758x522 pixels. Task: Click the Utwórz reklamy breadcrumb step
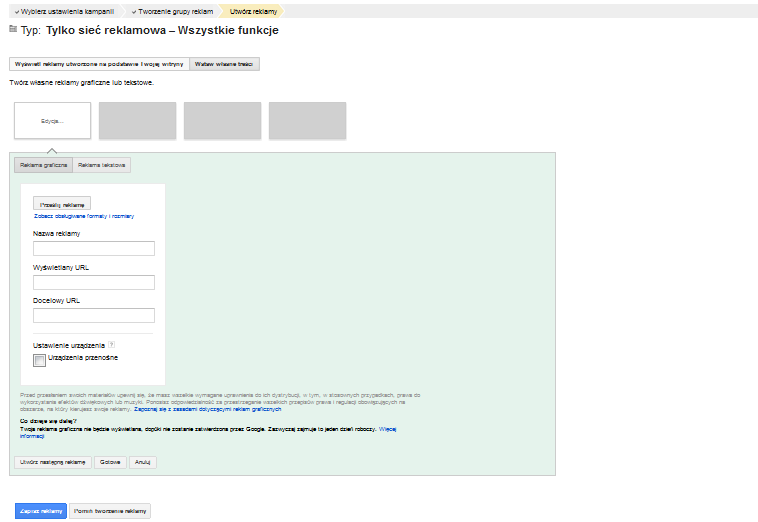[253, 11]
